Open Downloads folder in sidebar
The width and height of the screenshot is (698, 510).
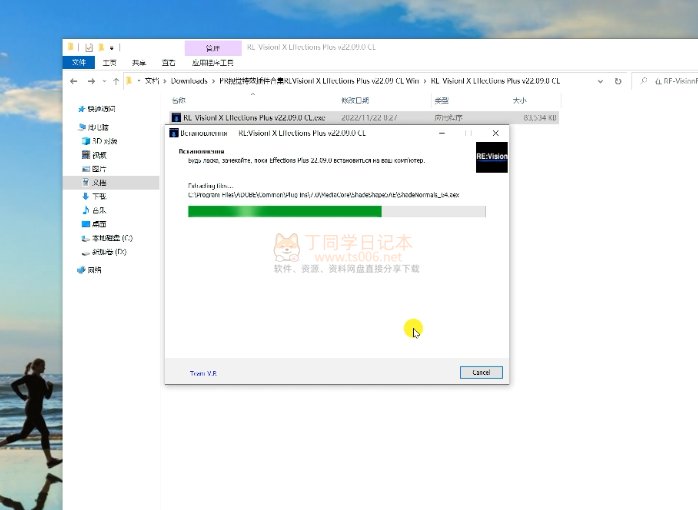tap(94, 196)
